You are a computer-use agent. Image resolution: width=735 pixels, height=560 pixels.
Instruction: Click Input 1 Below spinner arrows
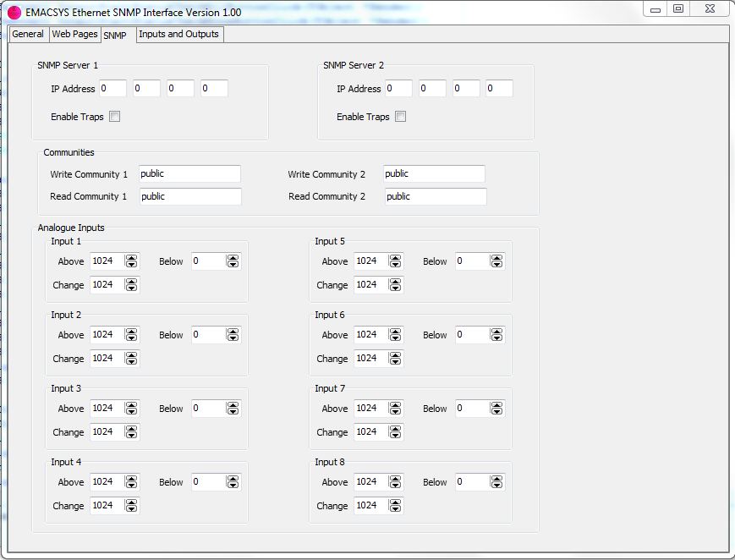tap(233, 261)
